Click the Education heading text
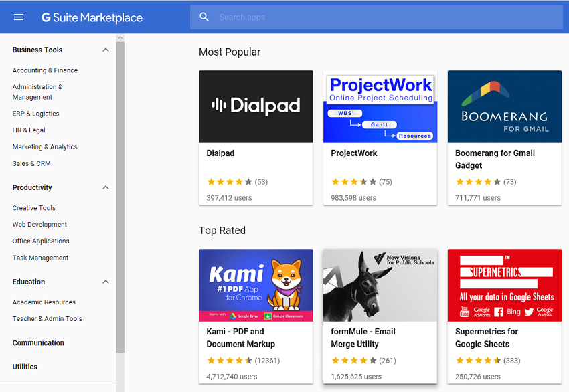Screen dimensions: 569x392 (x=29, y=282)
